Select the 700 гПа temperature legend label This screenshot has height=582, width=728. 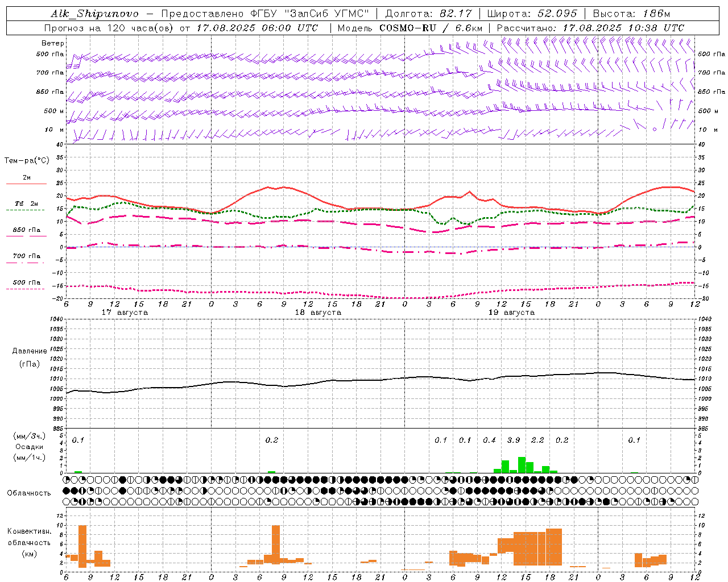(27, 256)
